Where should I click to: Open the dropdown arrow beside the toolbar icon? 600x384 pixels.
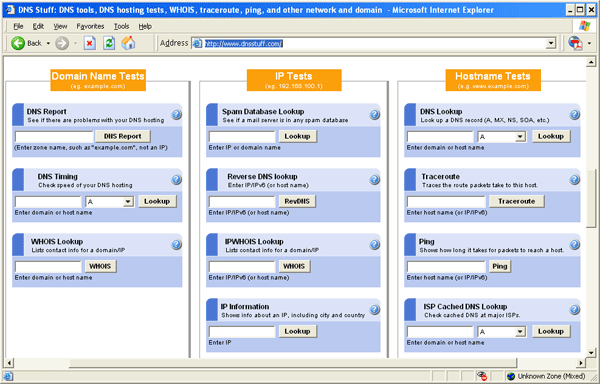(x=589, y=43)
